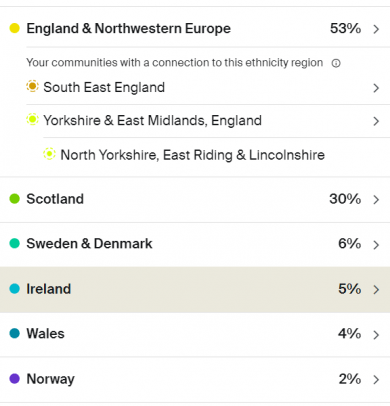This screenshot has height=406, width=390.
Task: Click the yellow dot for England & Northwestern Europe
Action: tap(15, 28)
